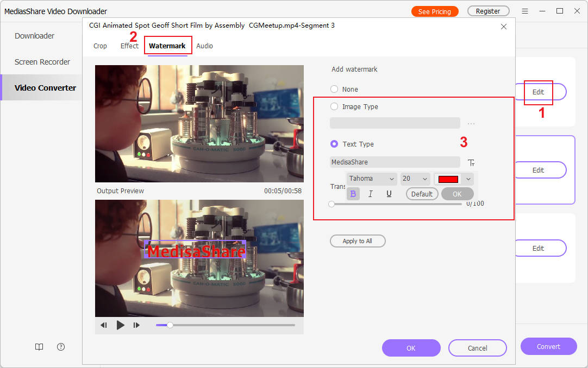Cancel the watermark dialog
588x368 pixels.
[477, 348]
